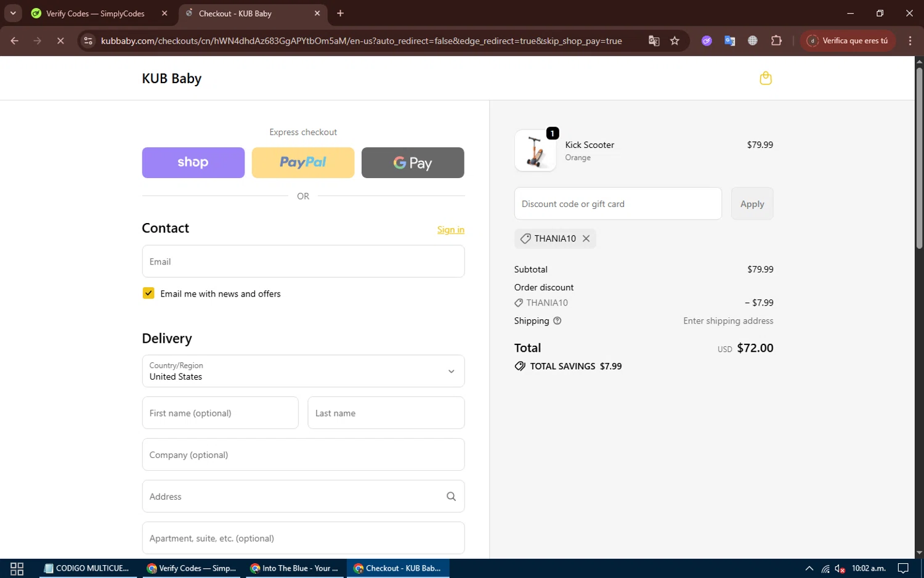Click the purple extension icon in toolbar
The image size is (924, 578).
[707, 41]
